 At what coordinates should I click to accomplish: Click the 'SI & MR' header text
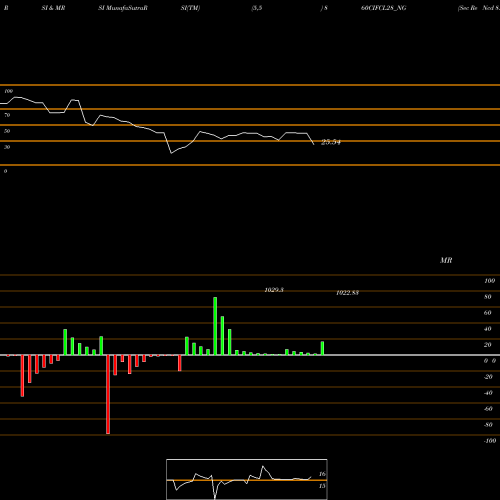pos(53,8)
